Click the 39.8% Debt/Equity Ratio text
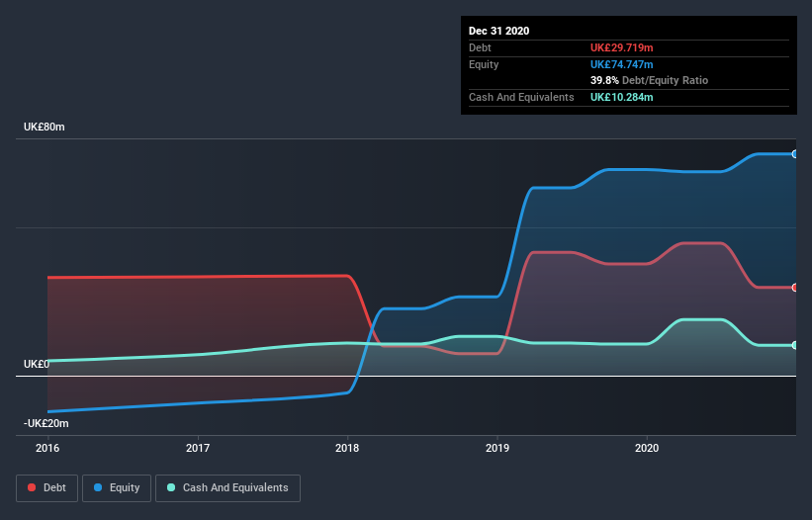812x520 pixels. click(x=649, y=81)
